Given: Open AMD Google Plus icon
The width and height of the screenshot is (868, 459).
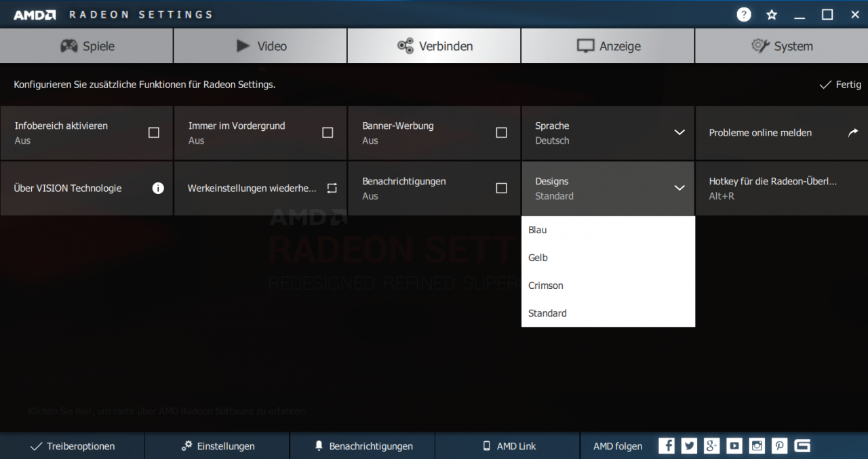Looking at the screenshot, I should point(712,445).
